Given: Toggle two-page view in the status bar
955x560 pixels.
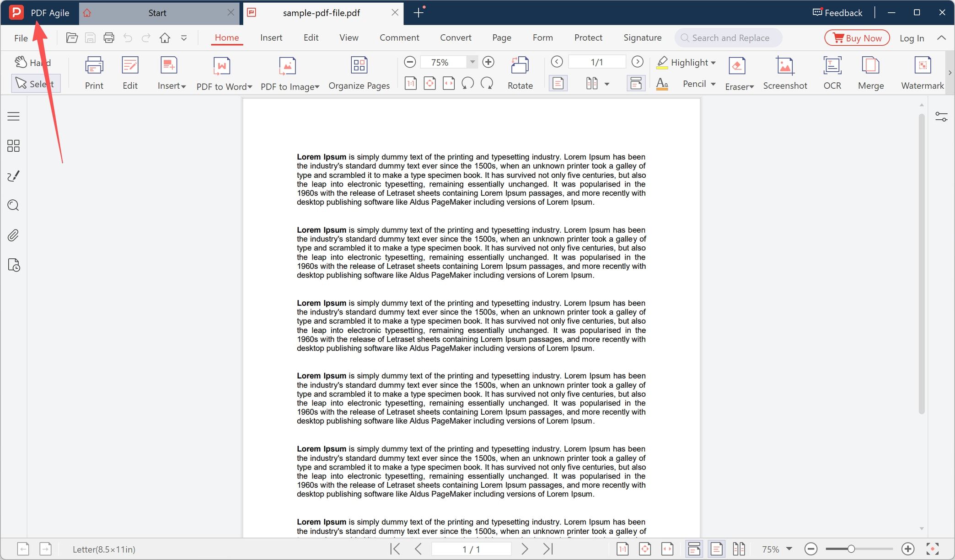Looking at the screenshot, I should (739, 549).
